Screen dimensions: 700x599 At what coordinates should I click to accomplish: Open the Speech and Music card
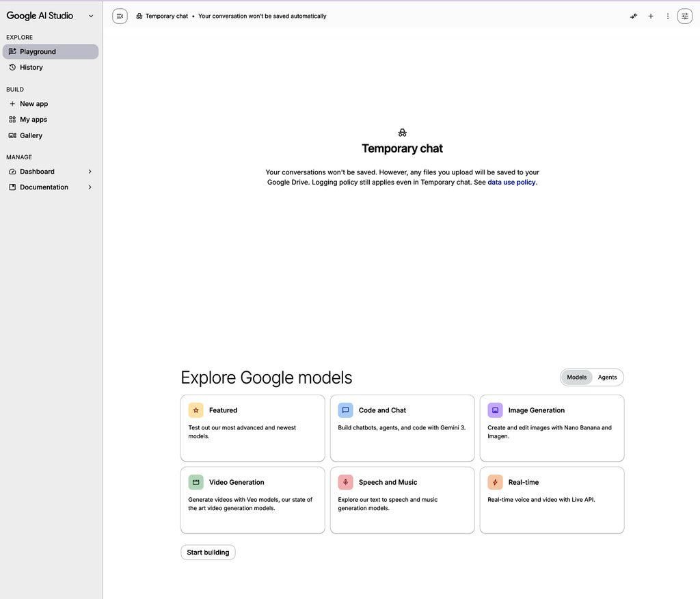402,501
